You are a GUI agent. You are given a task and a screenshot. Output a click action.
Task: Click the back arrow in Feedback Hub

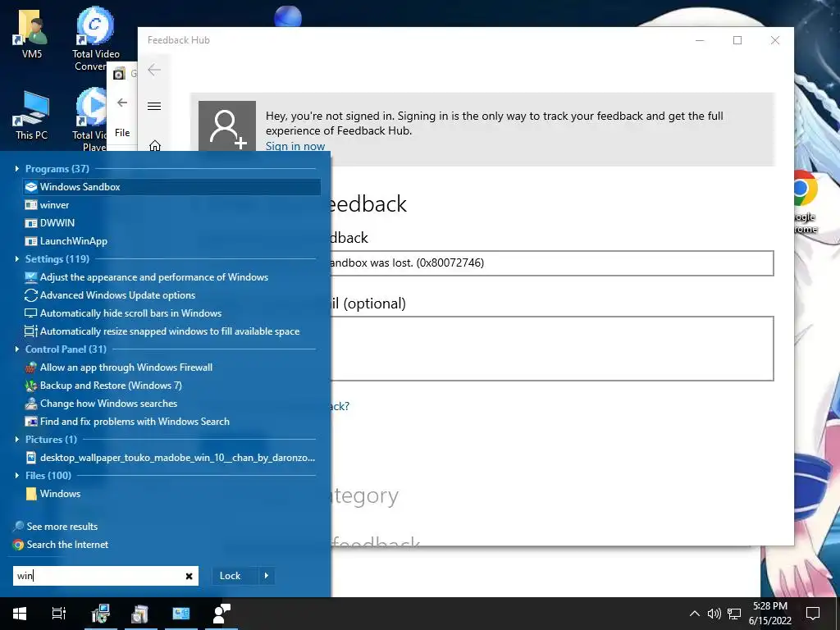(x=154, y=70)
